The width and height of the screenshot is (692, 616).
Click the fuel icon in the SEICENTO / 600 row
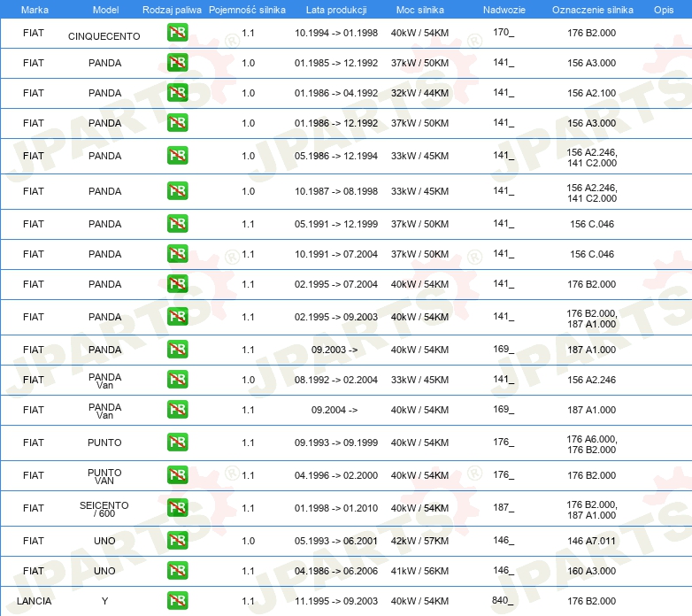click(x=177, y=508)
